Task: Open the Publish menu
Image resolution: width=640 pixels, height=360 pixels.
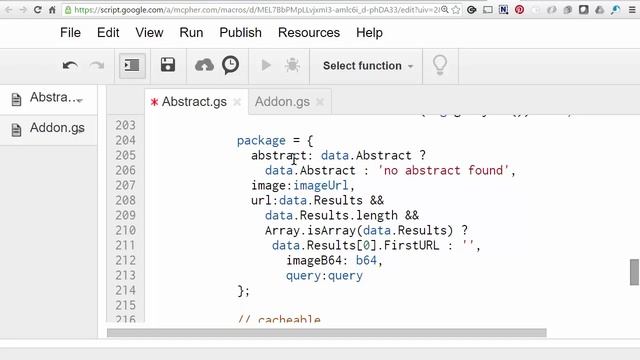Action: coord(240,33)
